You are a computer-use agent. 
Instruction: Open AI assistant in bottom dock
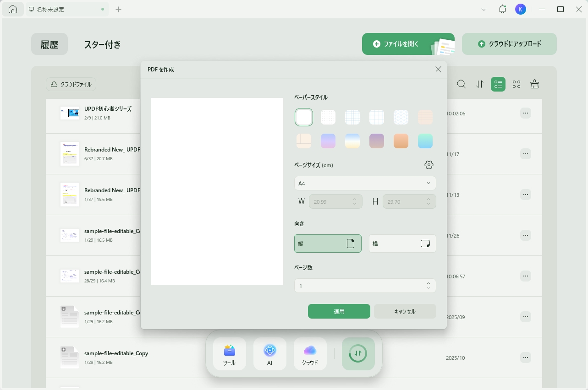tap(270, 354)
